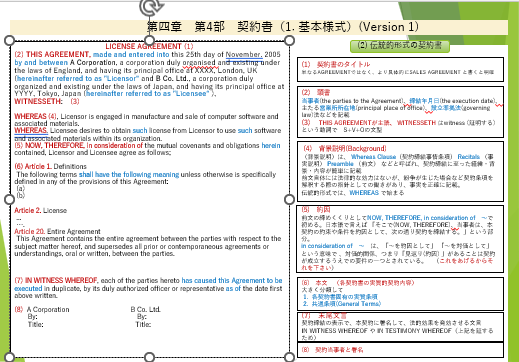The height and width of the screenshot is (362, 519).
Task: Select the (2) 頭書 explanation box
Action: coord(400,112)
